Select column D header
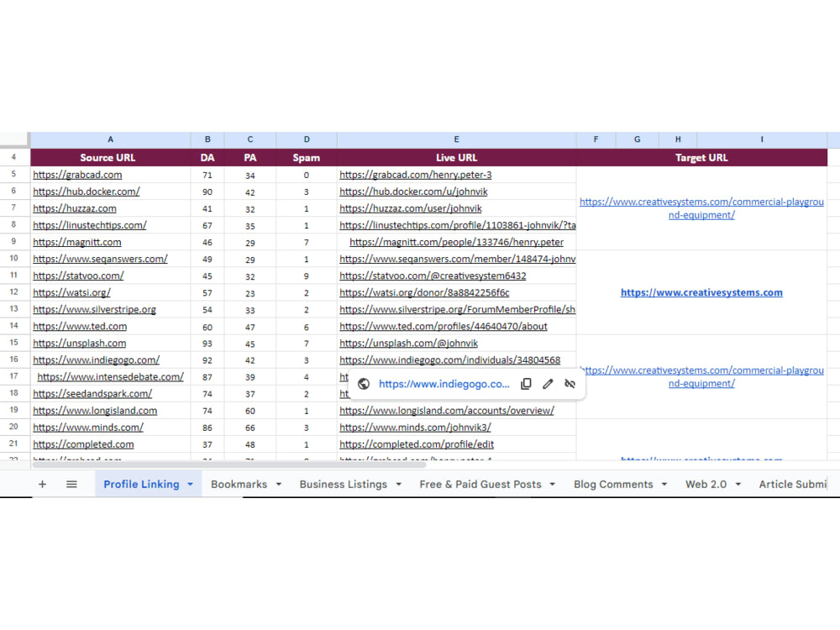Image resolution: width=840 pixels, height=630 pixels. click(307, 139)
